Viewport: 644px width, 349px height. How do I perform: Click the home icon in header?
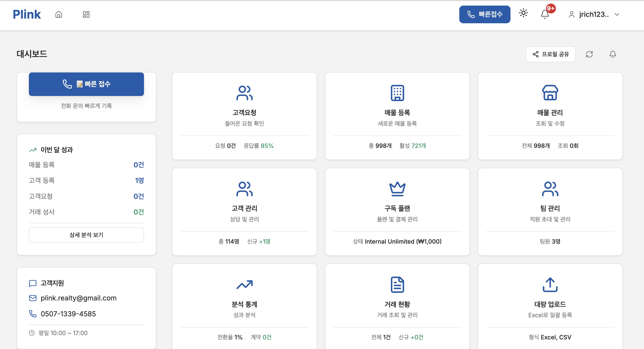[x=59, y=14]
